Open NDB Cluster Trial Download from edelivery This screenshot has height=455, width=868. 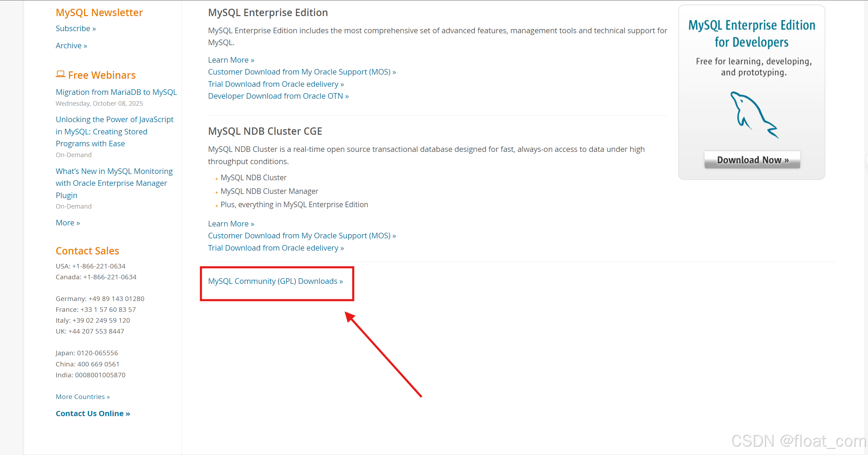pos(276,248)
